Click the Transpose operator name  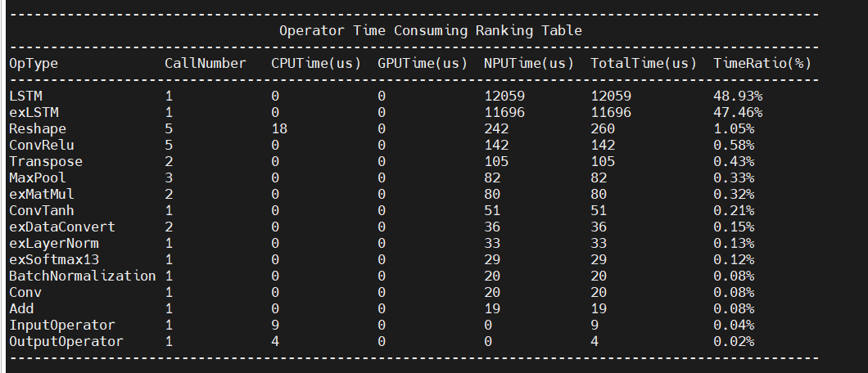click(46, 162)
